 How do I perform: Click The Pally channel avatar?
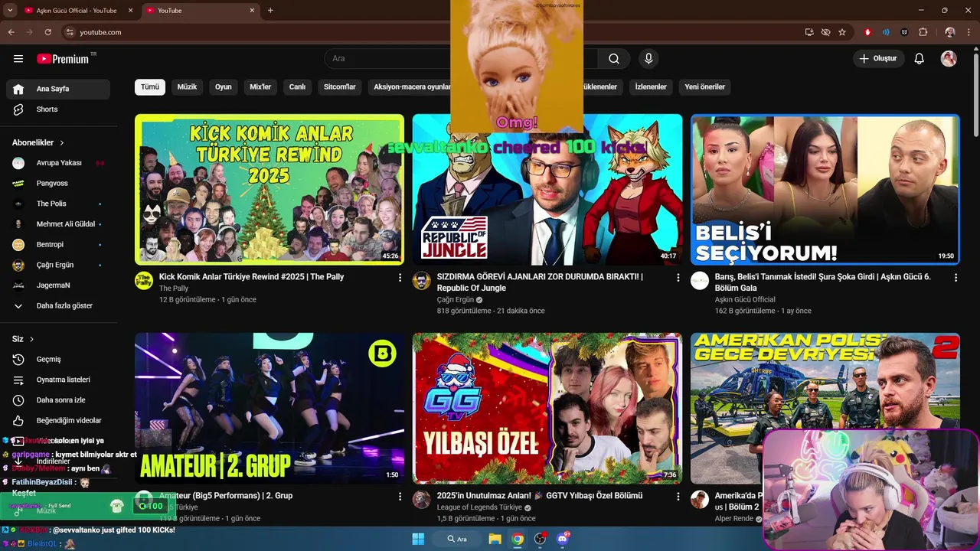(x=144, y=280)
